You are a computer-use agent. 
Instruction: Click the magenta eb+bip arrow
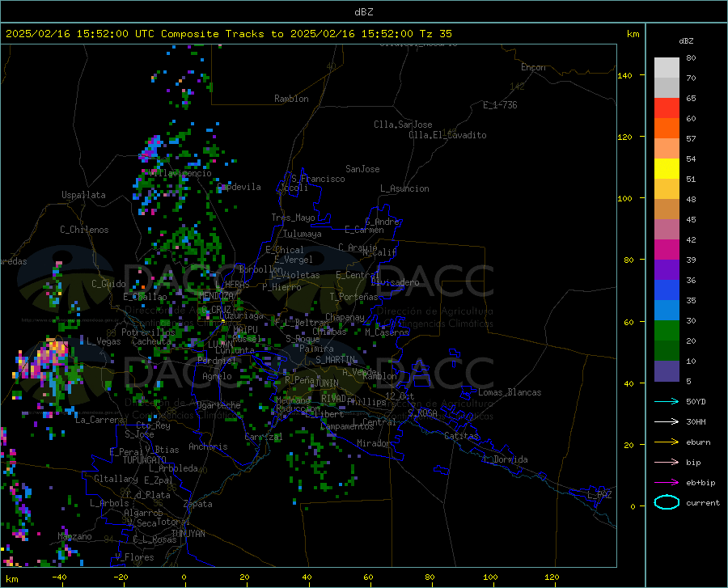667,483
